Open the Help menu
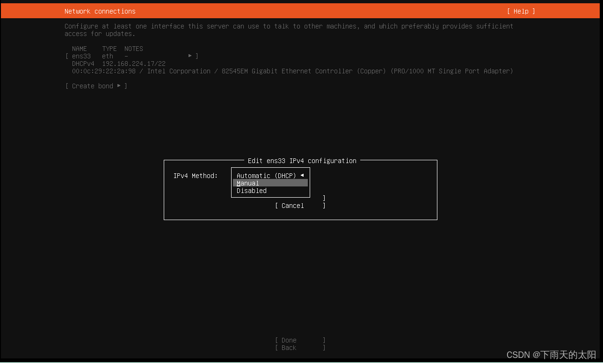Viewport: 603px width, 364px height. [x=520, y=11]
